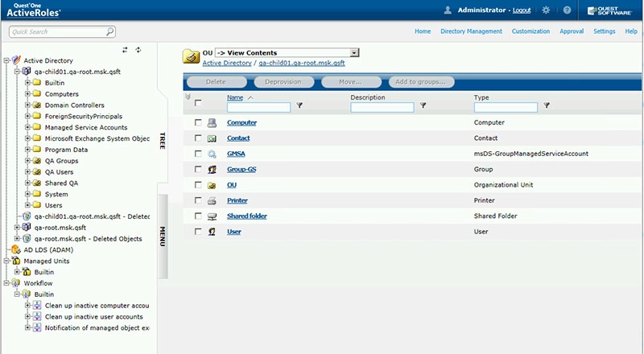Open the Approval menu
This screenshot has width=644, height=354.
(x=572, y=31)
